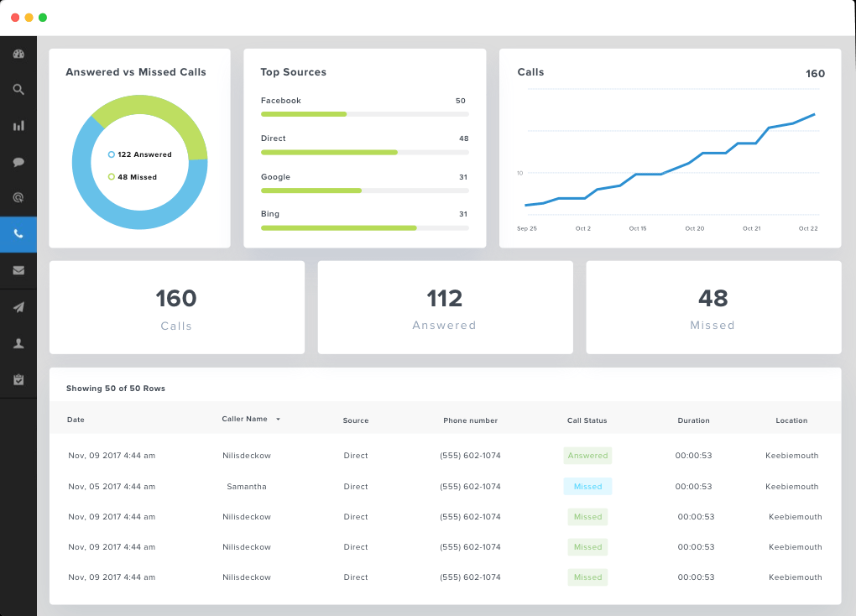Open the bar chart reports icon

click(x=18, y=126)
